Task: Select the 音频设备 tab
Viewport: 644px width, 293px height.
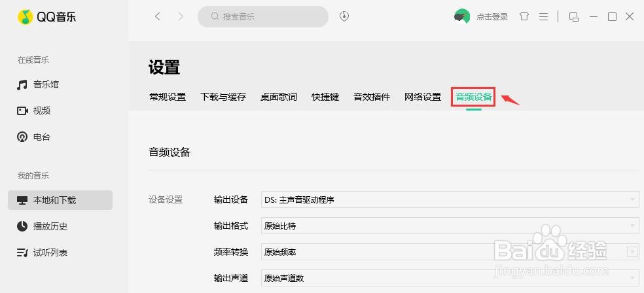Action: (474, 97)
